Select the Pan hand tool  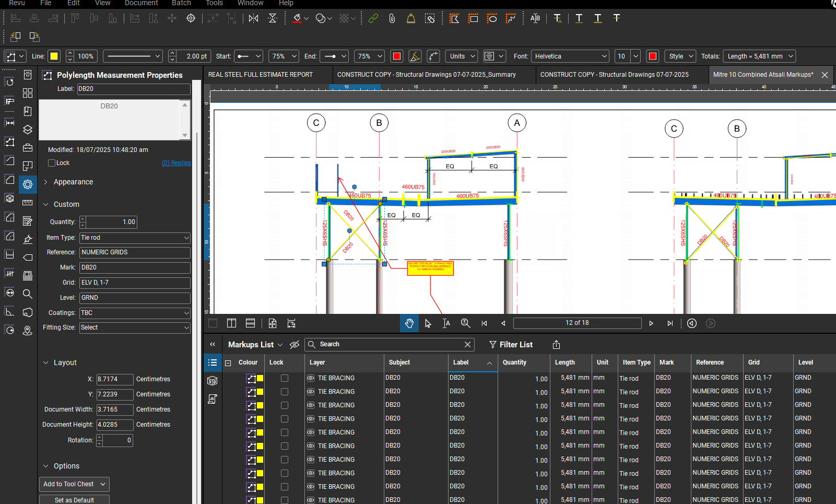(x=409, y=323)
